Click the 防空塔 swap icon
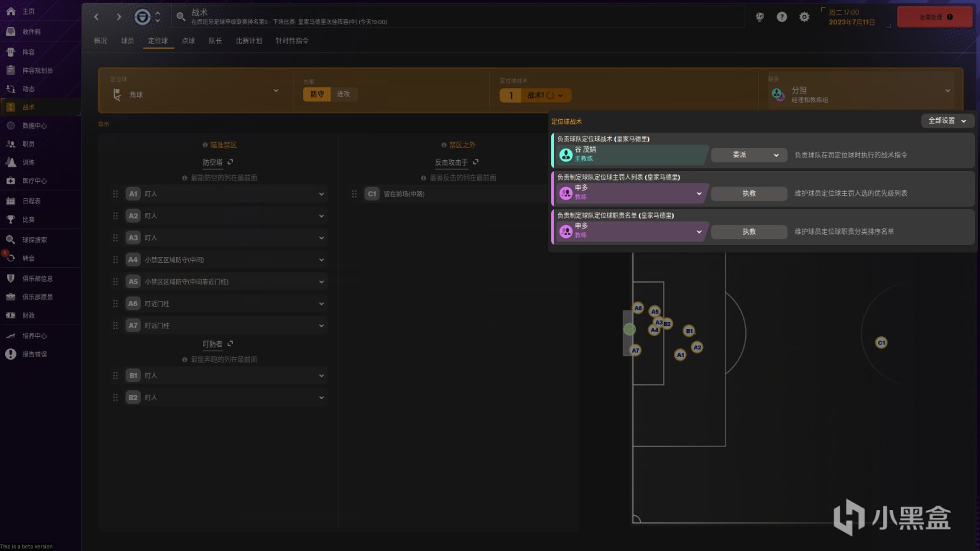 point(230,162)
